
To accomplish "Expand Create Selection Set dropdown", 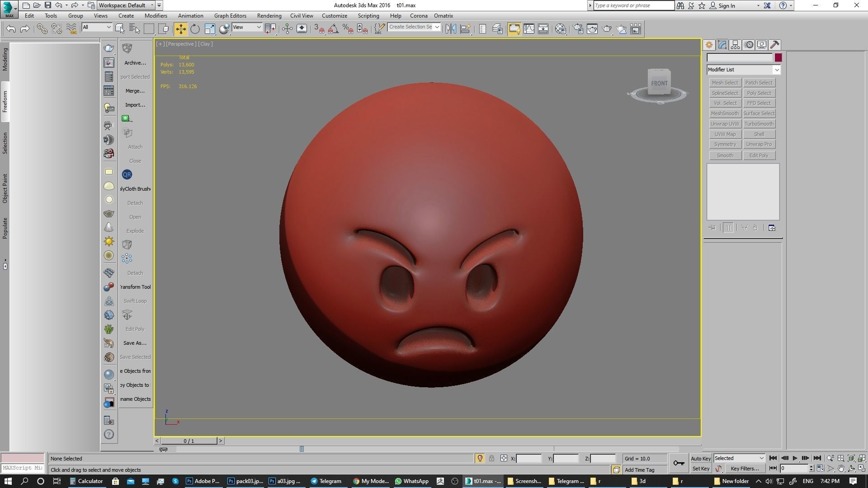I will click(x=437, y=27).
